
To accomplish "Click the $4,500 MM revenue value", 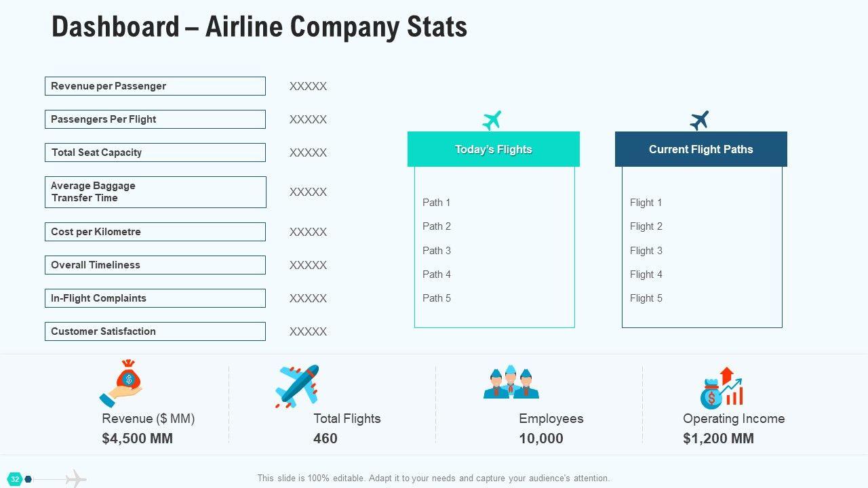I will tap(138, 439).
